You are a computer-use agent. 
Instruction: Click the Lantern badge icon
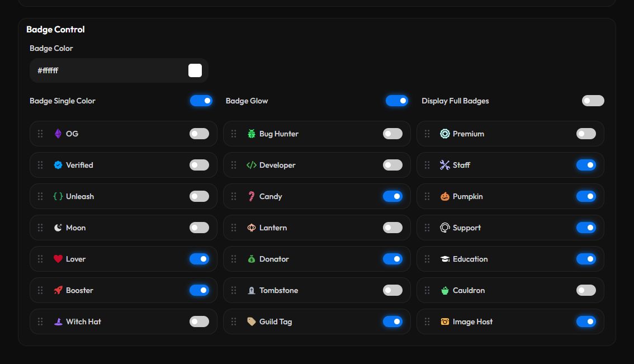(252, 228)
